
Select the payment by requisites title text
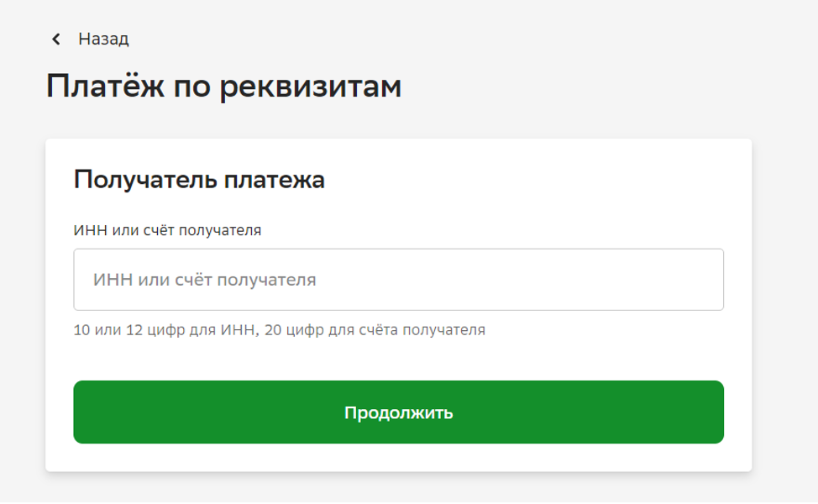pos(223,87)
